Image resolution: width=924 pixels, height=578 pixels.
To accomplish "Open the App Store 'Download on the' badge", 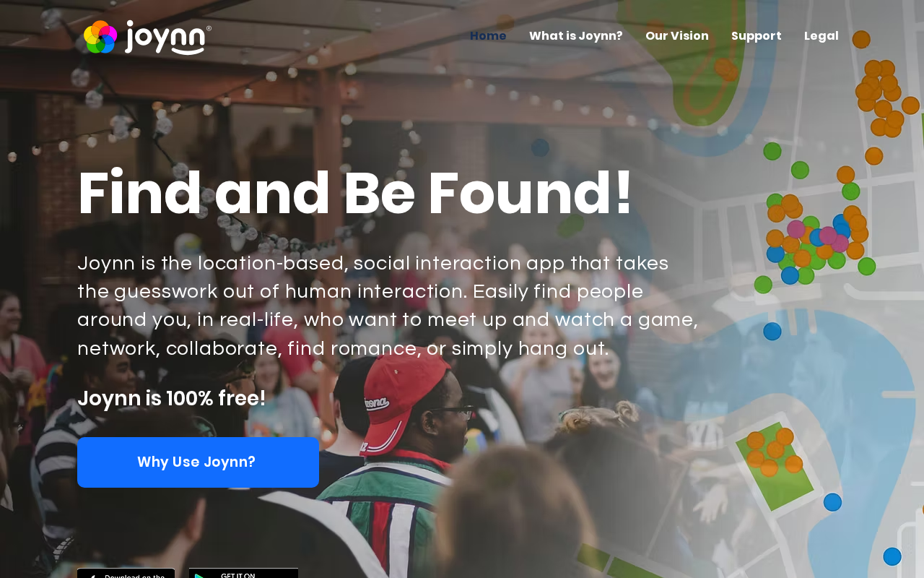I will [x=126, y=573].
